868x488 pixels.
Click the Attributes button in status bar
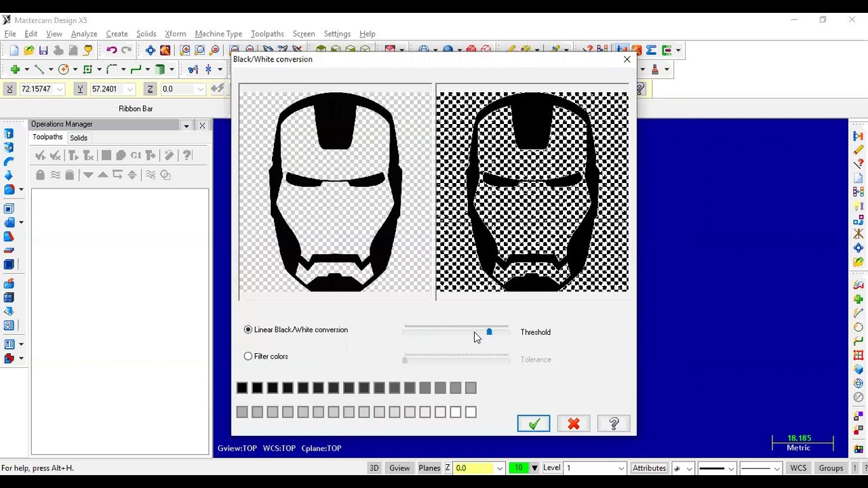tap(649, 468)
